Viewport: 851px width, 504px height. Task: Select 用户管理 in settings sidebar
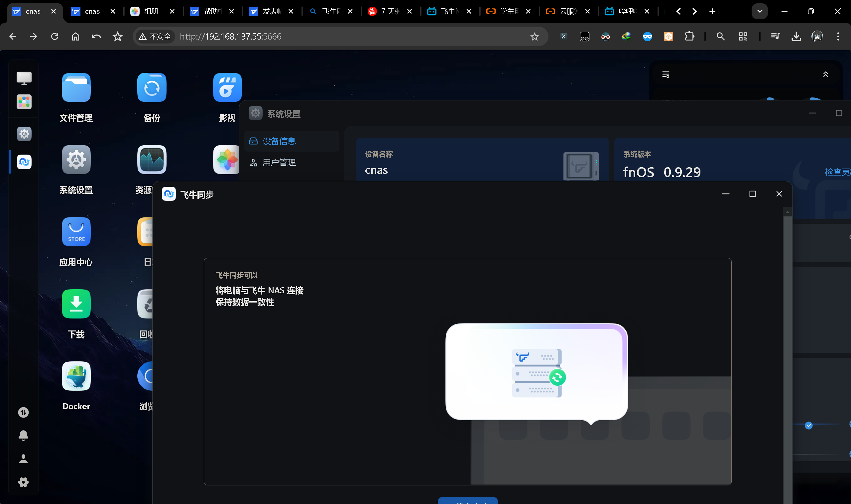pyautogui.click(x=279, y=163)
